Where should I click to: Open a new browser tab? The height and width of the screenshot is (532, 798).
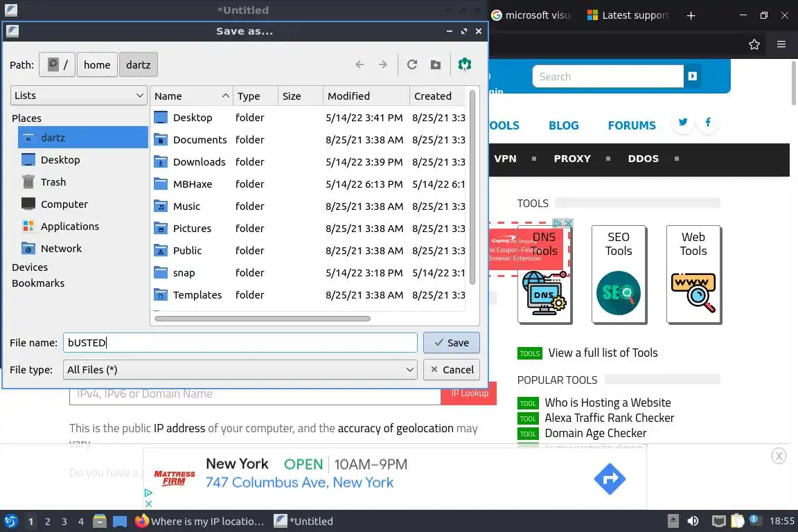691,16
